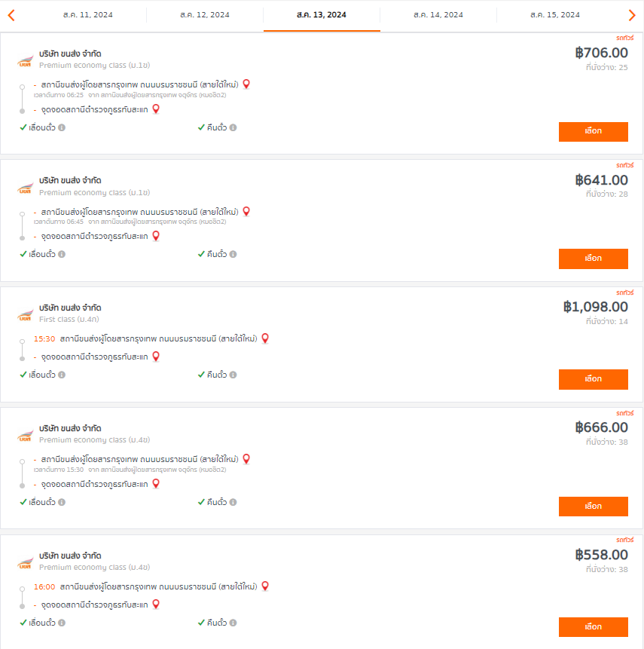Switch to ส.ค. 12, 2024 date tab
This screenshot has width=644, height=649.
[205, 15]
